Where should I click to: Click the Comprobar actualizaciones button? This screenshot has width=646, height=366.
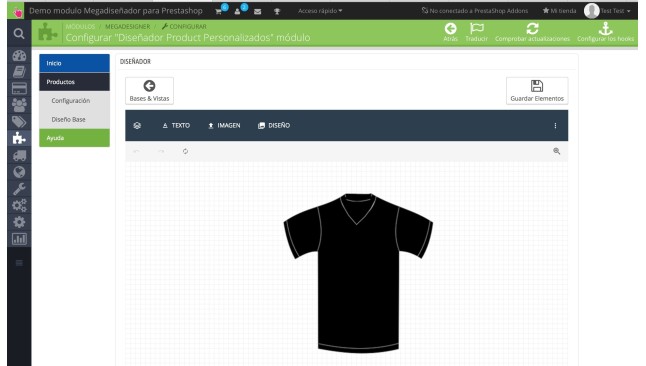pyautogui.click(x=532, y=32)
